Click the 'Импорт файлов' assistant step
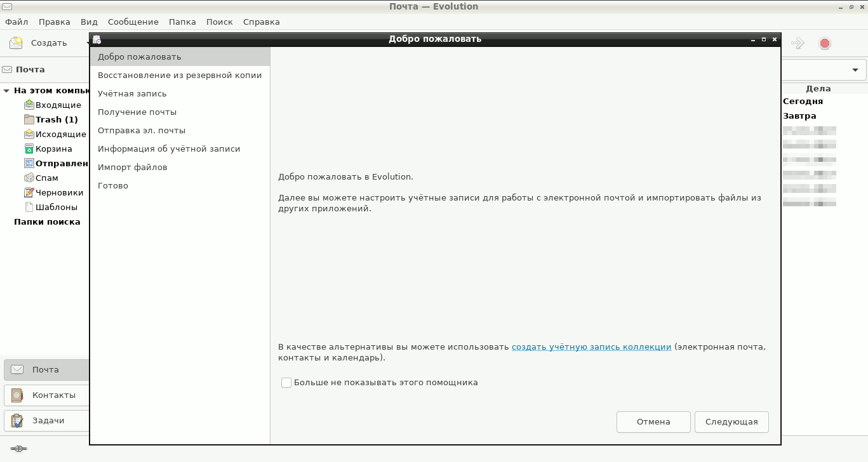868x462 pixels. point(180,167)
